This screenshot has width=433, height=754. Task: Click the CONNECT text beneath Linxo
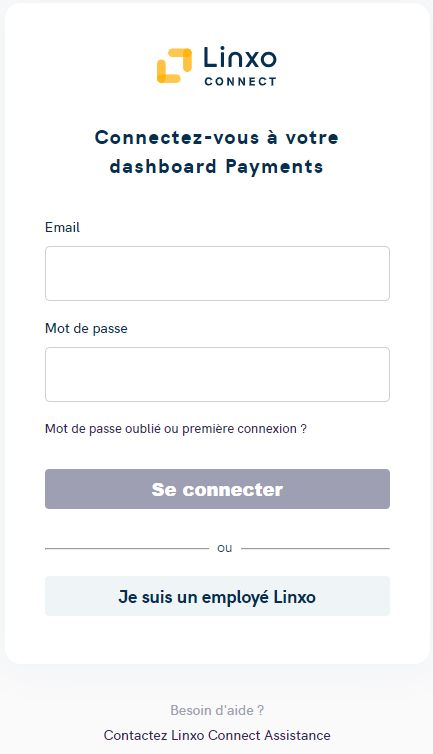(240, 82)
